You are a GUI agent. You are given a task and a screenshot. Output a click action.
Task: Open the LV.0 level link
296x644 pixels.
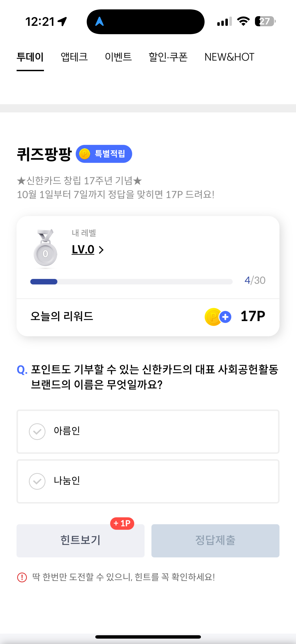[83, 249]
